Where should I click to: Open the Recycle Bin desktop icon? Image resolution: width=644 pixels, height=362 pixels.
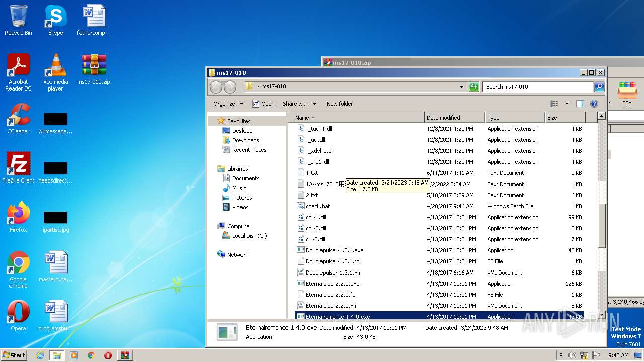(x=18, y=20)
